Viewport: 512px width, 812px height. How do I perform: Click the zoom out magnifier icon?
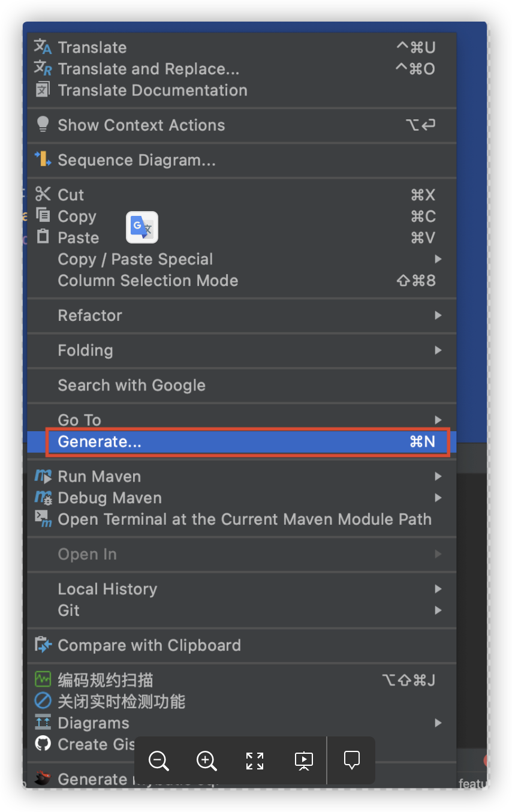[159, 760]
